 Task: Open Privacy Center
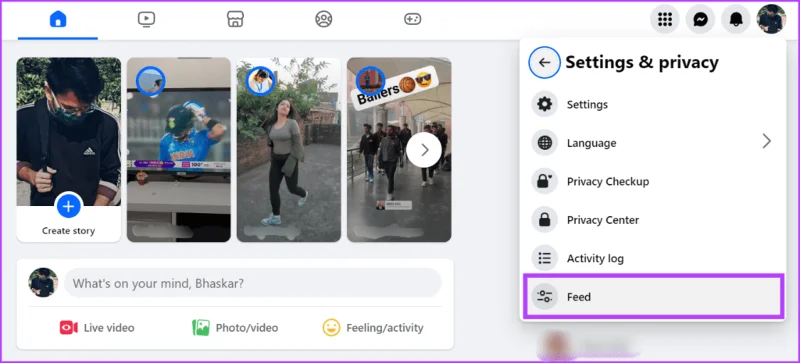point(653,220)
